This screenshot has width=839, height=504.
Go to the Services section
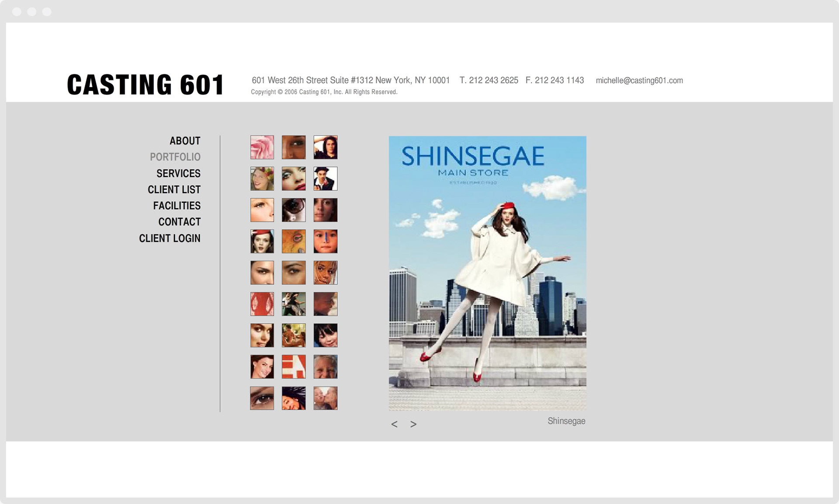point(178,173)
